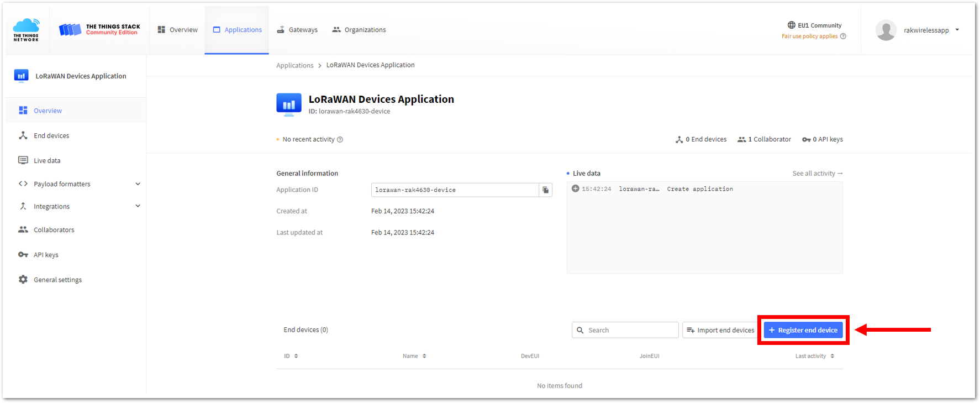980x403 pixels.
Task: Click the Create application event row
Action: tap(704, 189)
